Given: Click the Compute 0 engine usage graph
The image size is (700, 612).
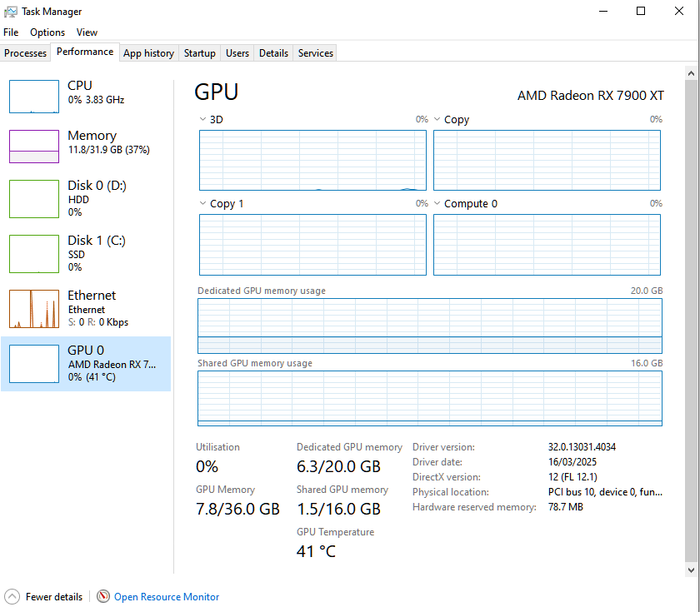Looking at the screenshot, I should click(547, 245).
